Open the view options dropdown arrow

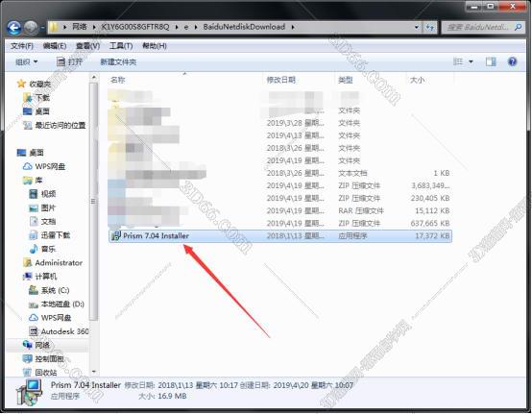[x=471, y=61]
